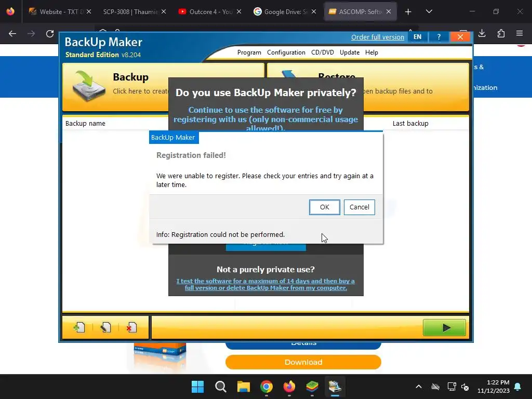Open the Program menu

pyautogui.click(x=249, y=52)
